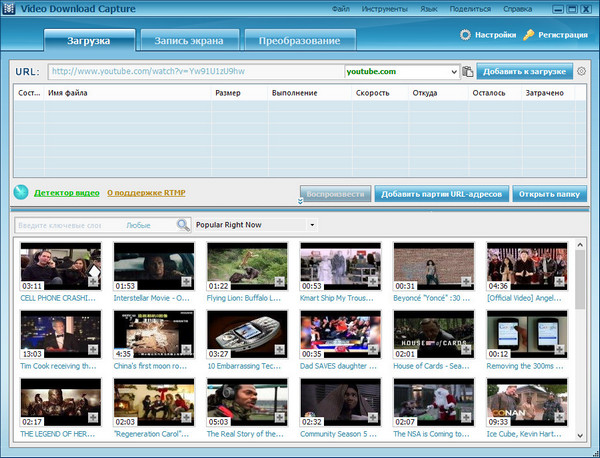Click the paste URL clipboard icon

(x=468, y=72)
